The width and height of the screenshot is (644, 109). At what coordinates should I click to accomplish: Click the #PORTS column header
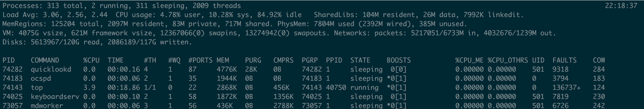pyautogui.click(x=200, y=60)
